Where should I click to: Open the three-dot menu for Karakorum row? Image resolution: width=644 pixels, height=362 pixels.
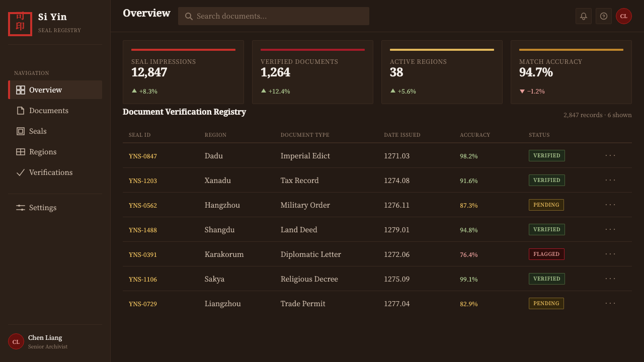click(610, 254)
